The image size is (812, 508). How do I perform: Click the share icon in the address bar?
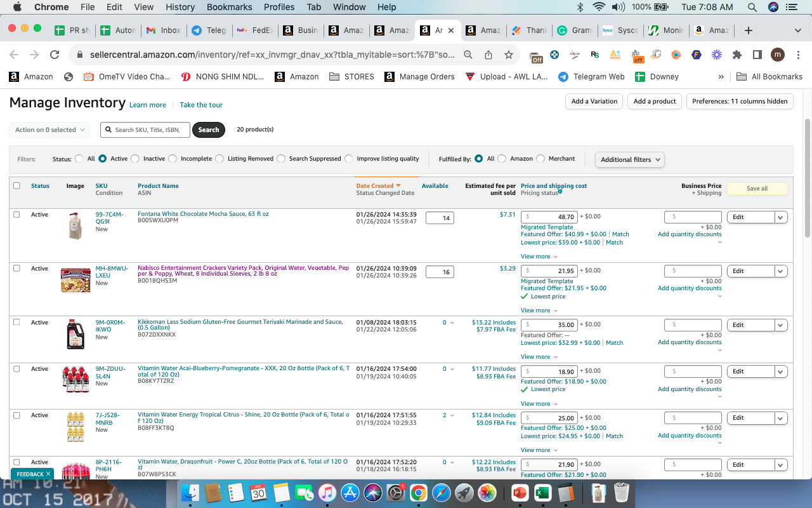488,55
